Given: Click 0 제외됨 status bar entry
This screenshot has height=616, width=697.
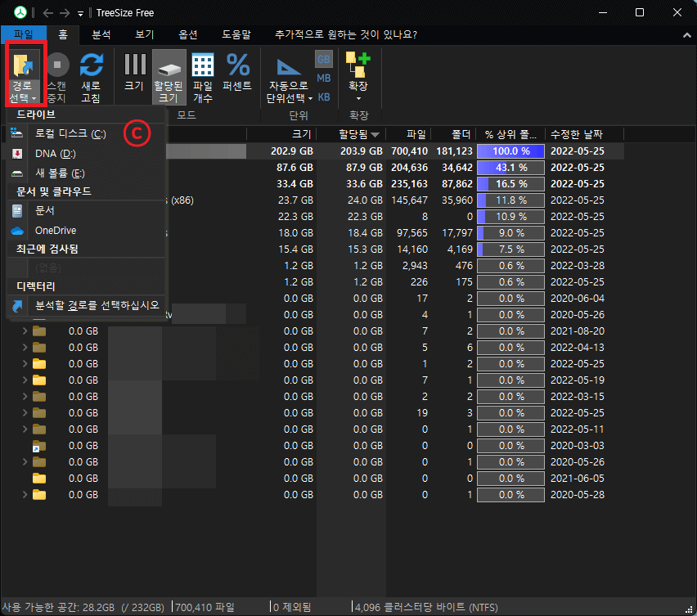Looking at the screenshot, I should (x=292, y=607).
